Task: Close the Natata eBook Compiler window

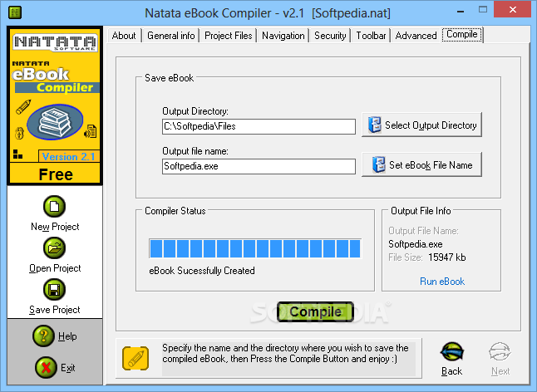Action: (513, 10)
